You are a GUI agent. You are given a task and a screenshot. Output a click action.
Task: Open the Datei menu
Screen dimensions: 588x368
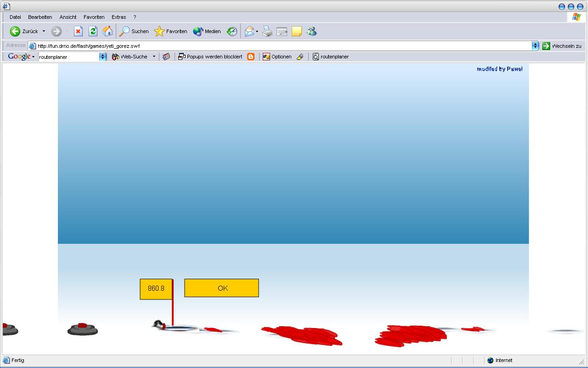click(x=15, y=17)
